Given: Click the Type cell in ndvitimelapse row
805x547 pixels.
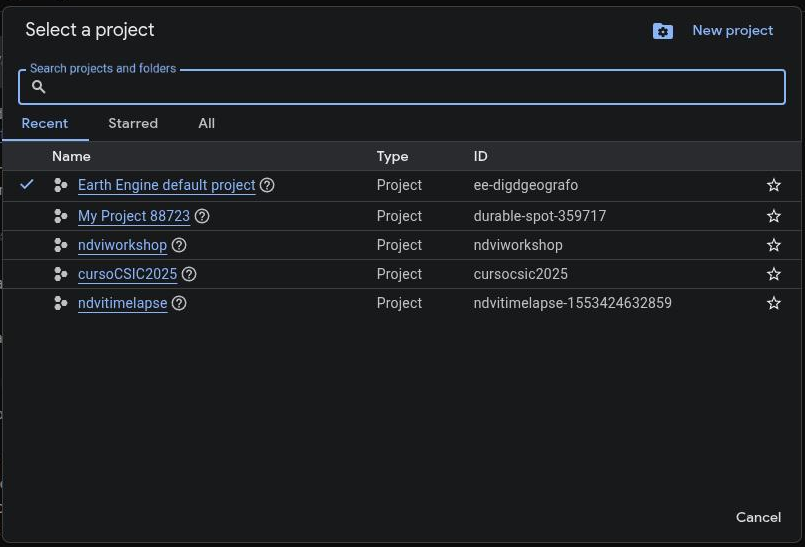Looking at the screenshot, I should (x=399, y=303).
